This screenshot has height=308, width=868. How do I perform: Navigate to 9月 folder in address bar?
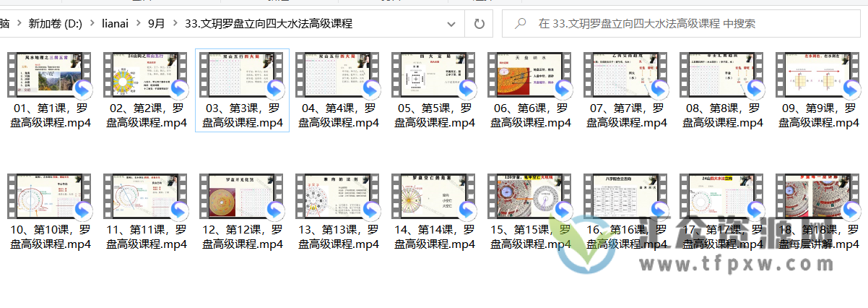click(x=157, y=24)
